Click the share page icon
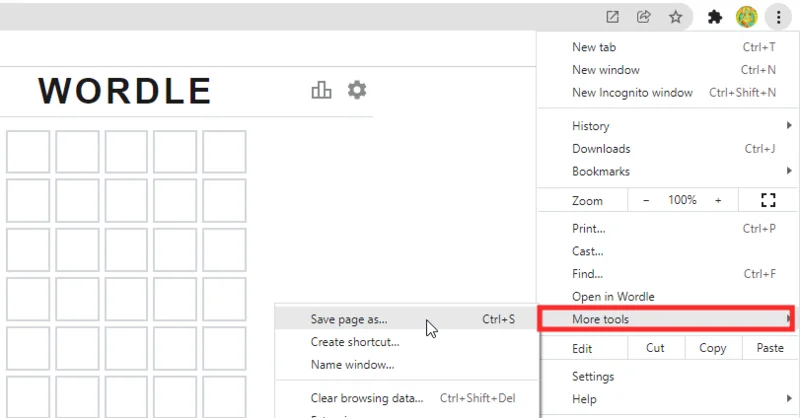The height and width of the screenshot is (418, 800). click(644, 17)
